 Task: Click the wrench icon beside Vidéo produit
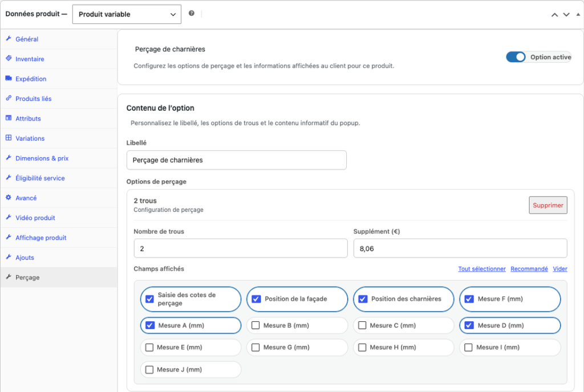pos(9,217)
